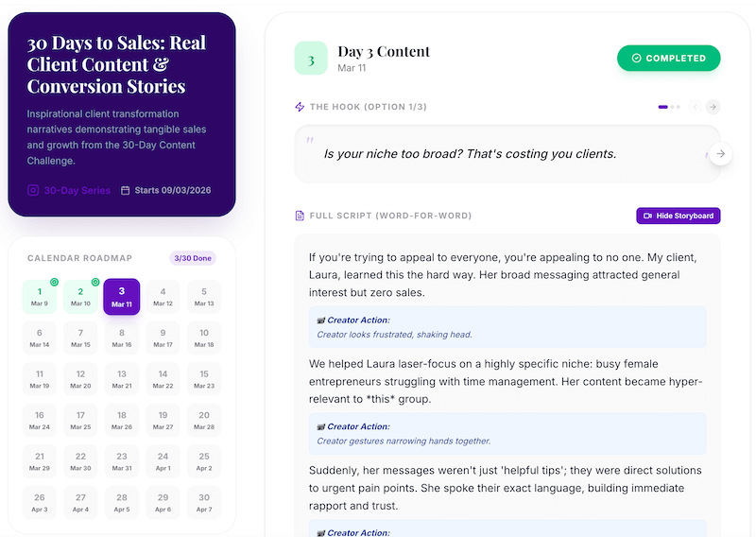Click the large right arrow on hook card

[720, 153]
